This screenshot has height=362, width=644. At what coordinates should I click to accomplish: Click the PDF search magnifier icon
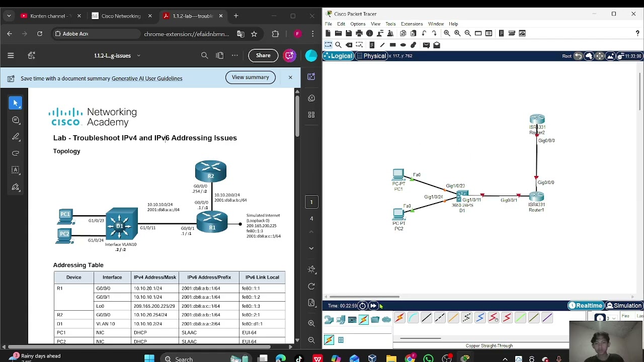204,55
